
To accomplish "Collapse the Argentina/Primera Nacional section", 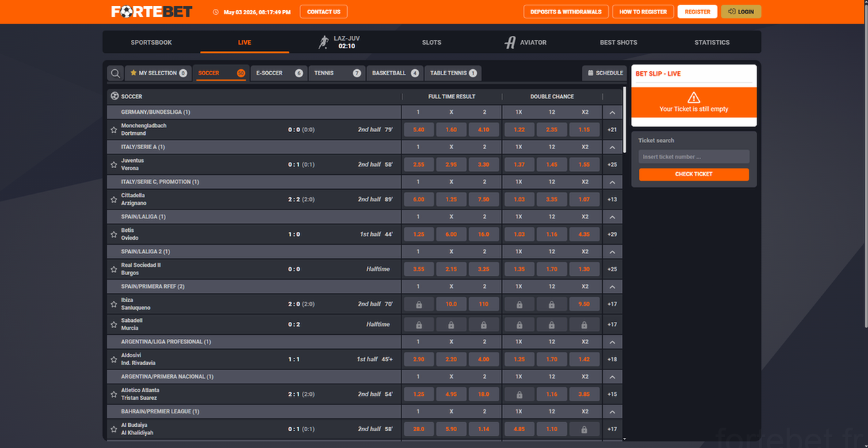I will click(612, 377).
